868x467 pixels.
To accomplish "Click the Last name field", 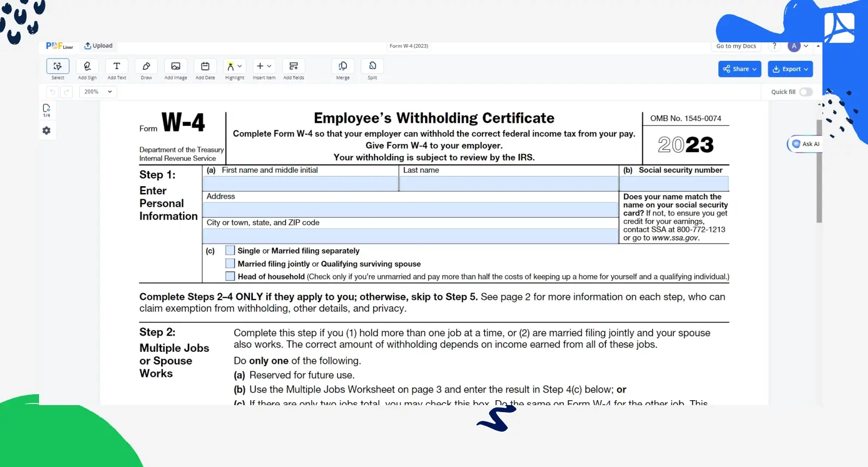I will pos(509,184).
